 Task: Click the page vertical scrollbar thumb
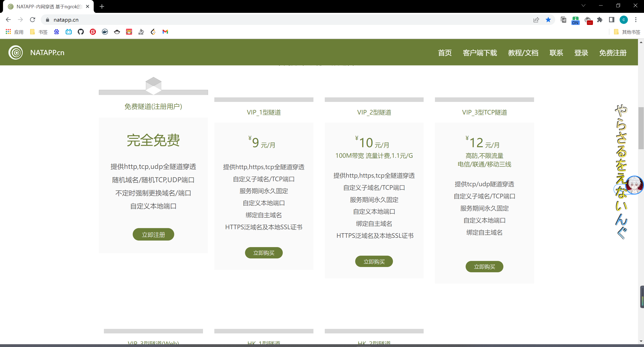(x=641, y=128)
